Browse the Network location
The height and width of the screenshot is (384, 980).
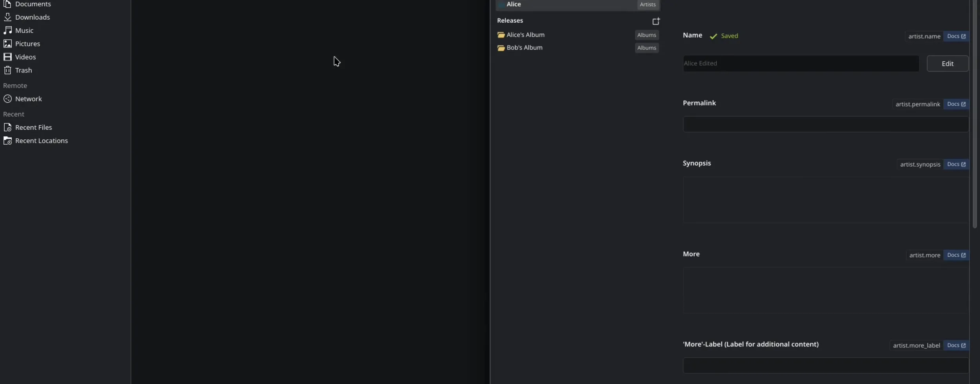(x=28, y=98)
